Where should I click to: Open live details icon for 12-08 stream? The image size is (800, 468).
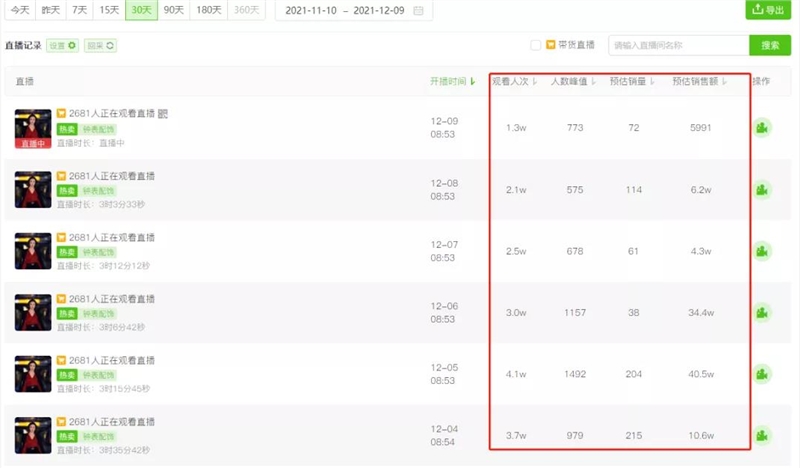[x=762, y=190]
